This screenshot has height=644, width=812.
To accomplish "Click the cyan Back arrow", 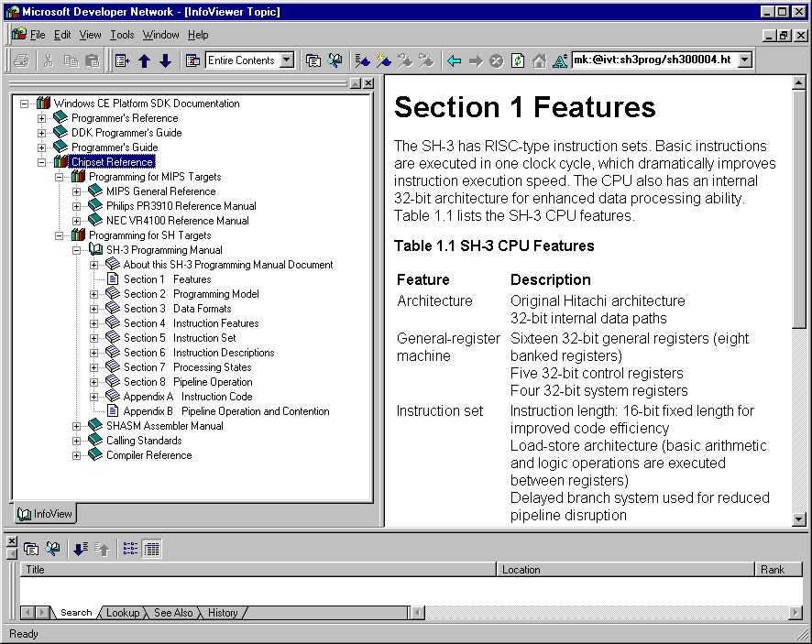I will pyautogui.click(x=455, y=60).
